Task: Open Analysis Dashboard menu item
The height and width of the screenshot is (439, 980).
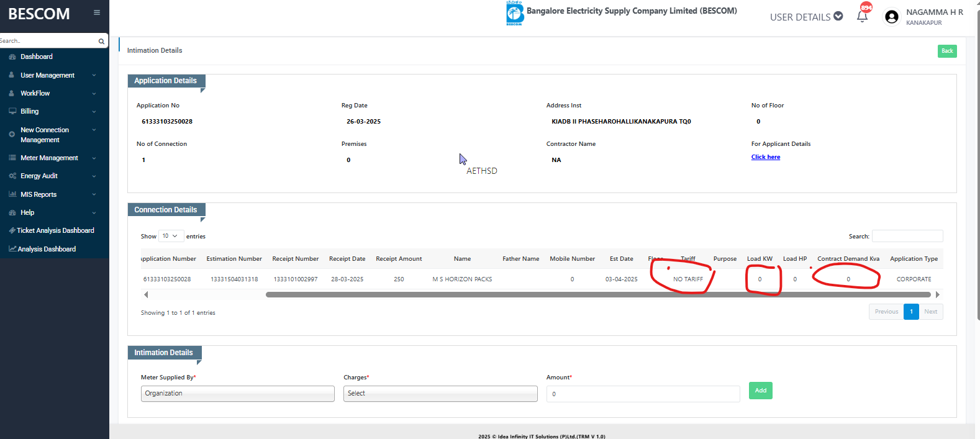Action: click(47, 249)
